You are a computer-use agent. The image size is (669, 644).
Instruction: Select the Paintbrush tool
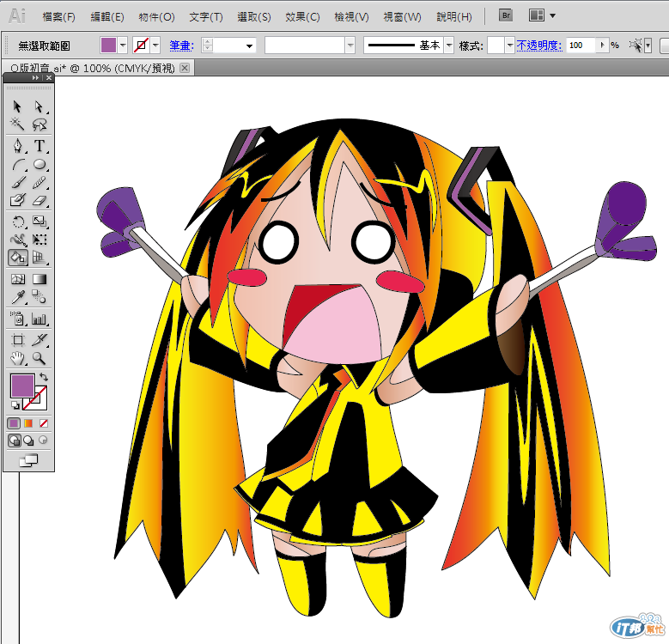point(17,183)
